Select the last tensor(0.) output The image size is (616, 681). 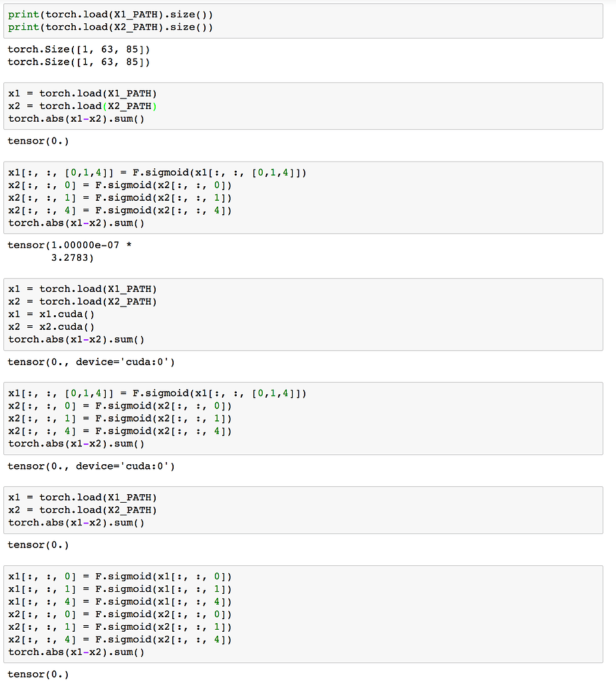coord(37,674)
